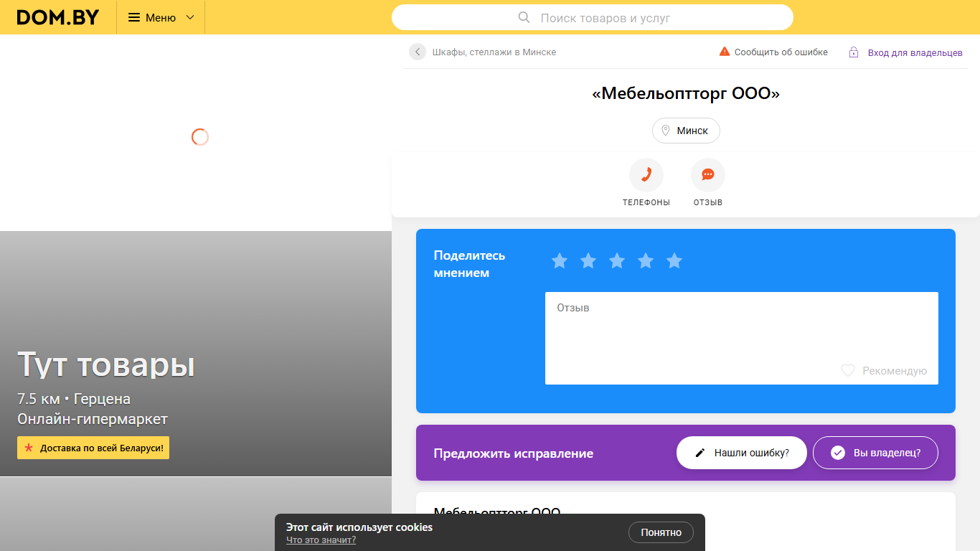Click the Поделитесь мнением heading
The height and width of the screenshot is (551, 980).
[x=469, y=264]
